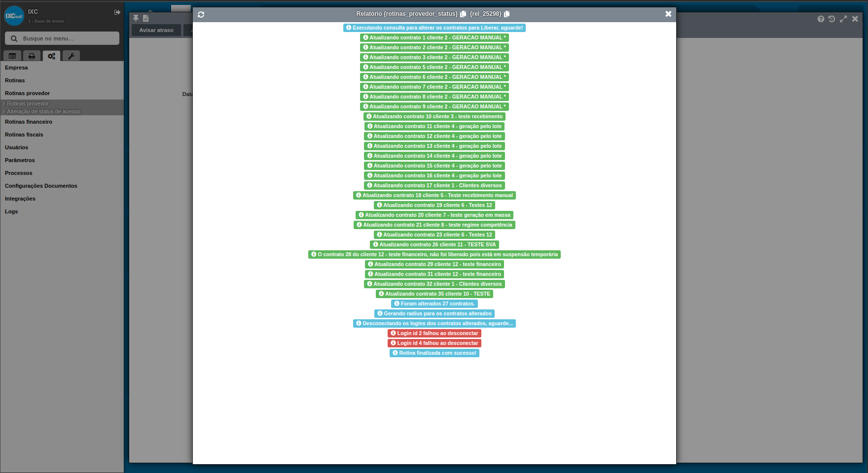868x473 pixels.
Task: Click the 'contrato 26 cliente 11 - TESTE SVA' message
Action: coord(434,244)
